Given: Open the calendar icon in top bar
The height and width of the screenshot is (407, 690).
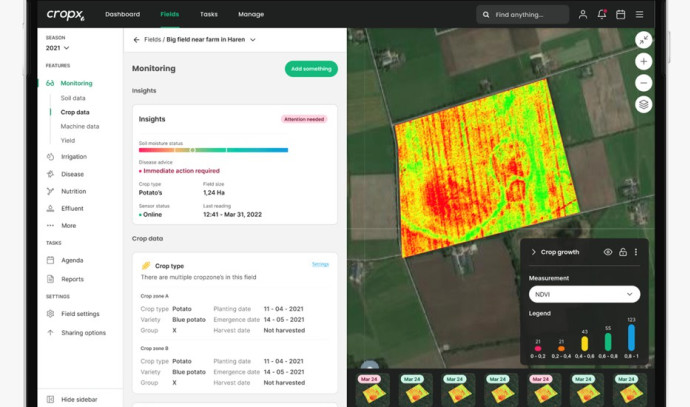Looking at the screenshot, I should (620, 15).
